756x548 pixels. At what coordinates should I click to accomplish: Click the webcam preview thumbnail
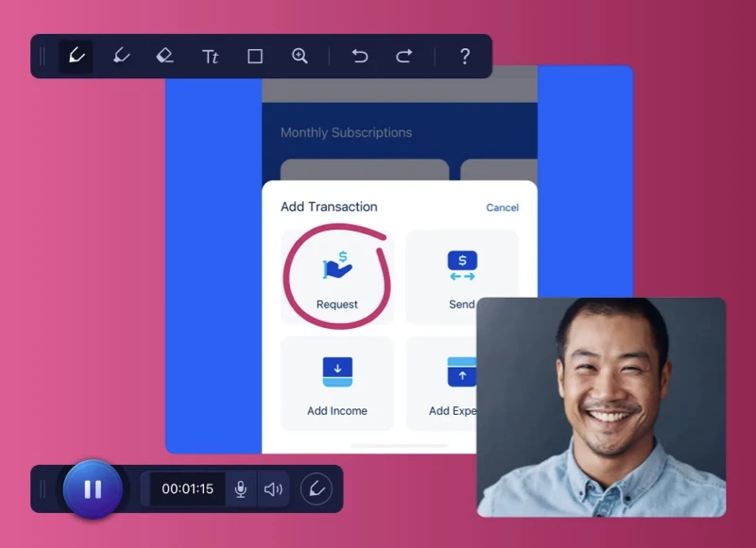coord(601,407)
